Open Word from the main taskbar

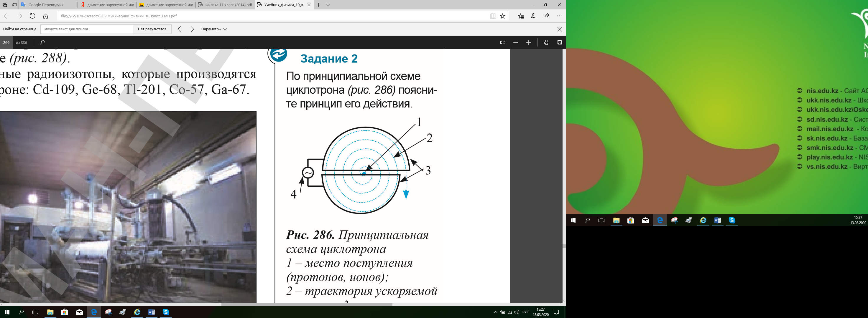151,312
